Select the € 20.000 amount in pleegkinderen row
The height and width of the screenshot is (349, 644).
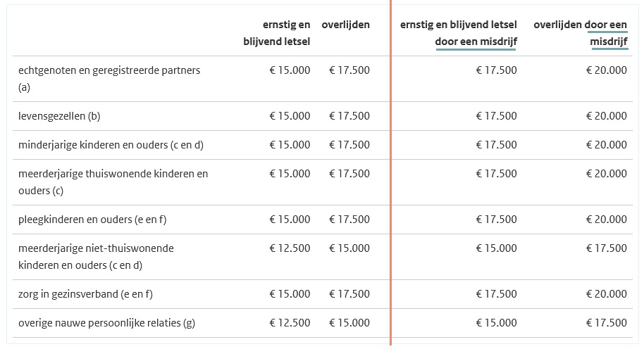(x=606, y=220)
